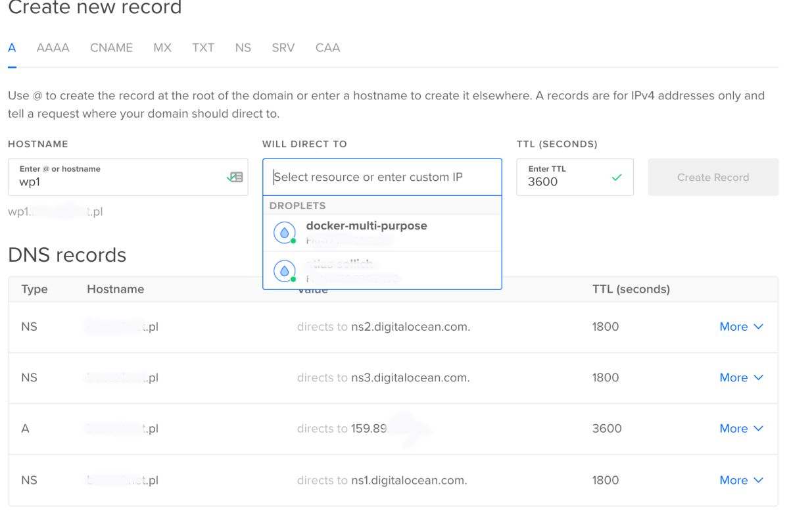Click the Select resource or custom IP field
Screen dimensions: 789x532
coord(381,177)
